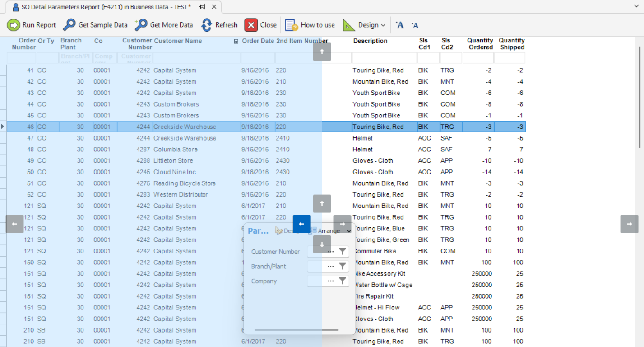This screenshot has width=644, height=347.
Task: Open the How to use help
Action: tap(310, 25)
